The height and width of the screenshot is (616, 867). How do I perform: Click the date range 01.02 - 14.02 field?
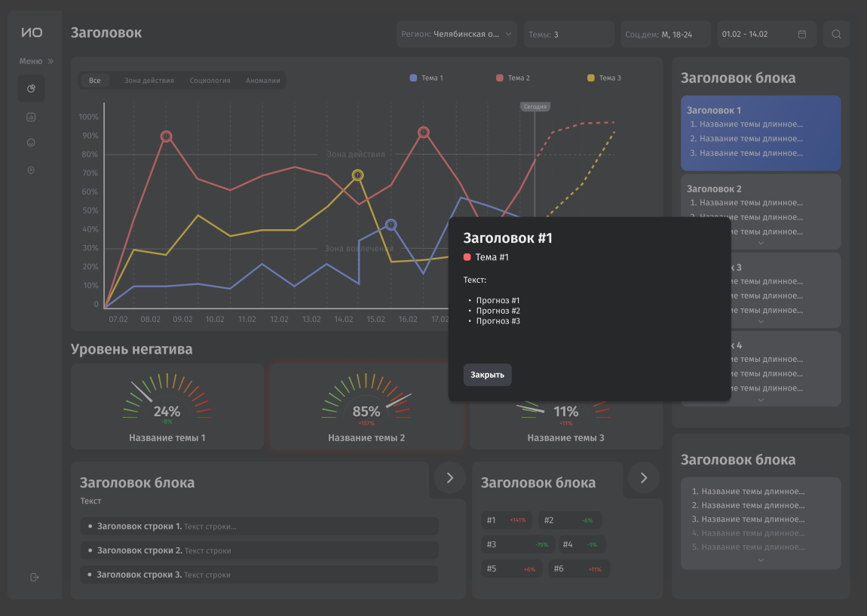coord(767,34)
